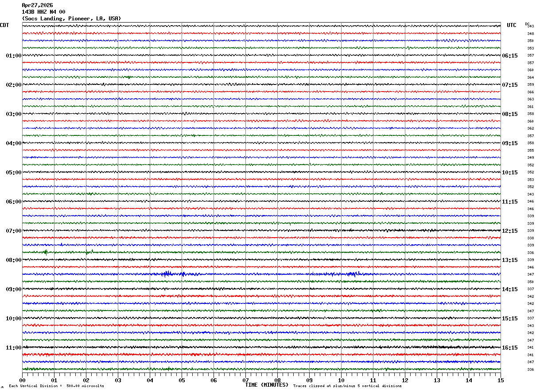
Task: Click the CDT timezone header
Action: click(x=4, y=25)
